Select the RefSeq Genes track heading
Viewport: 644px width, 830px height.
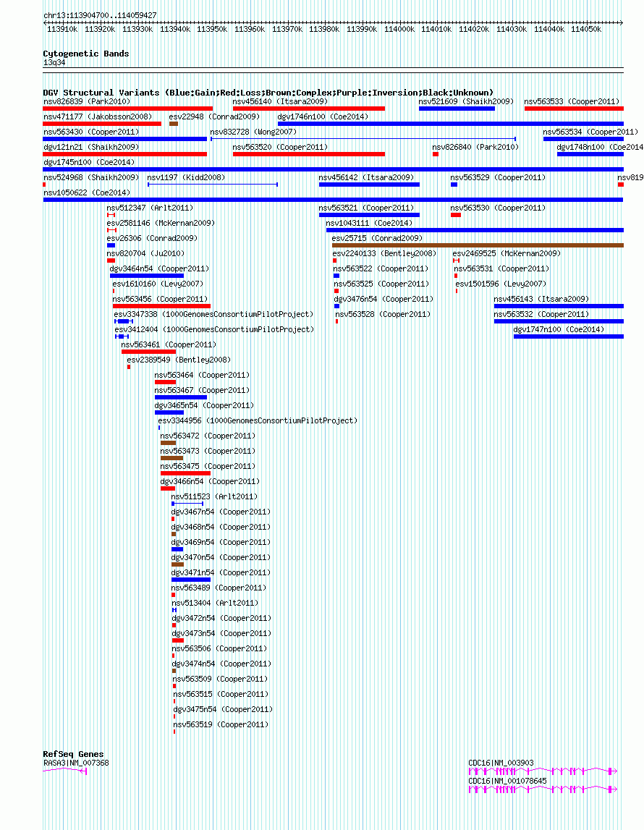point(74,754)
